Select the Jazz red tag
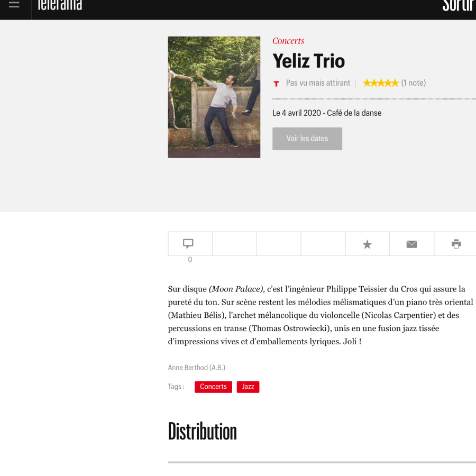This screenshot has width=476, height=476. (x=248, y=387)
